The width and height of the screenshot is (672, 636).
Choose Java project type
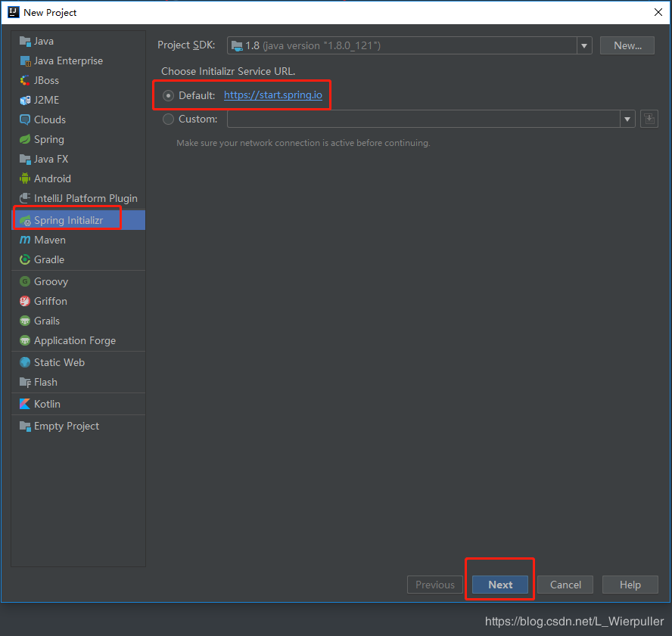click(x=79, y=41)
